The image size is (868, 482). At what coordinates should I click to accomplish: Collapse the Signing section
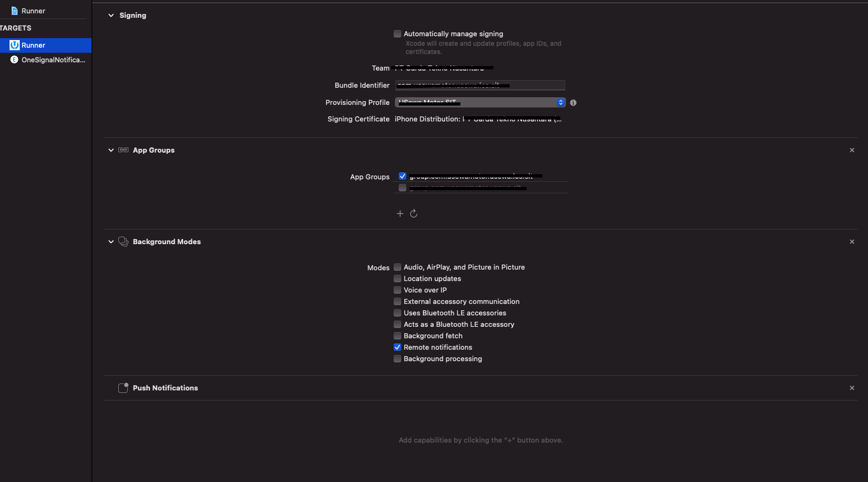click(x=111, y=15)
